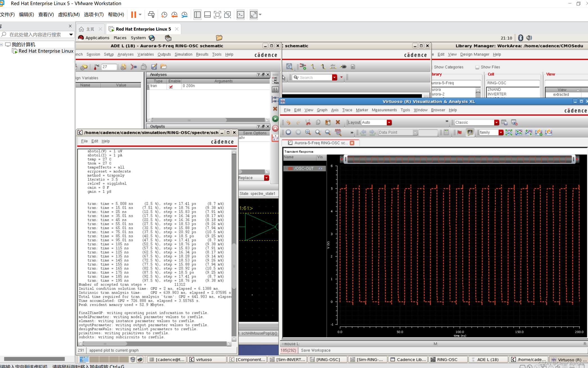Switch to virtuoso taskbar window
This screenshot has height=368, width=588.
click(x=207, y=360)
